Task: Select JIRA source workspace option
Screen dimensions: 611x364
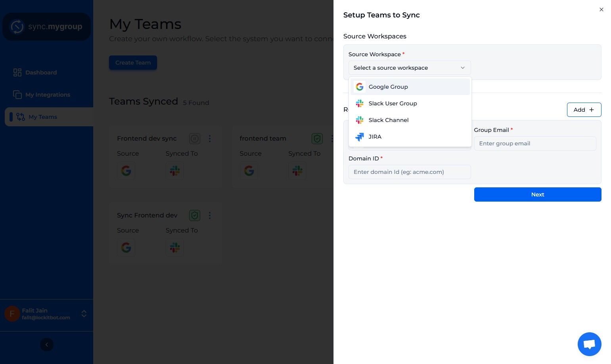Action: 410,137
